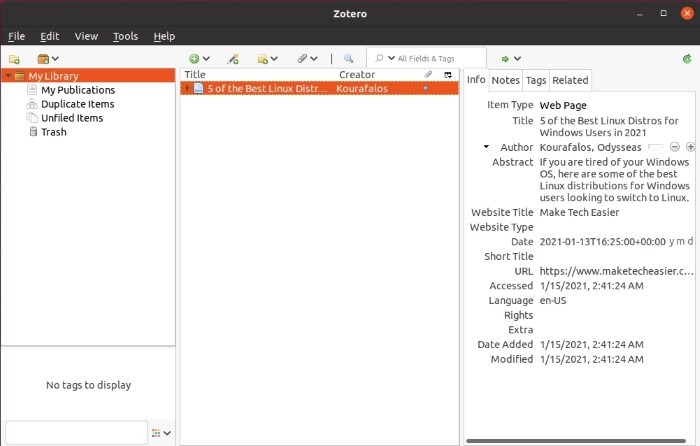The image size is (700, 446).
Task: Click the green Locate arrow icon
Action: point(505,59)
